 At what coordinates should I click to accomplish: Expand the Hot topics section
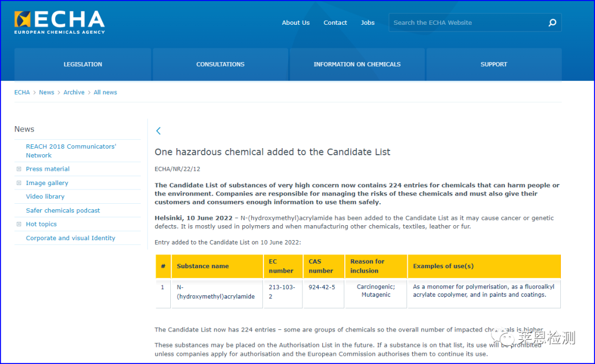pyautogui.click(x=19, y=224)
